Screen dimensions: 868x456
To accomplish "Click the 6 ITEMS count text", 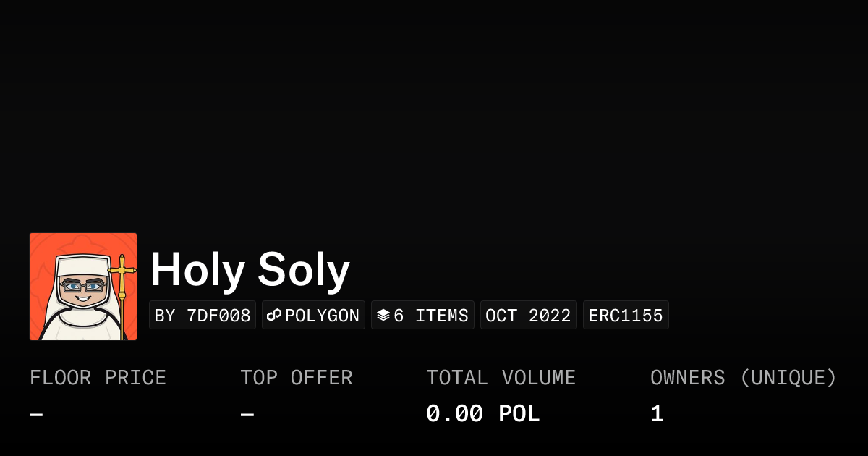I will (431, 316).
